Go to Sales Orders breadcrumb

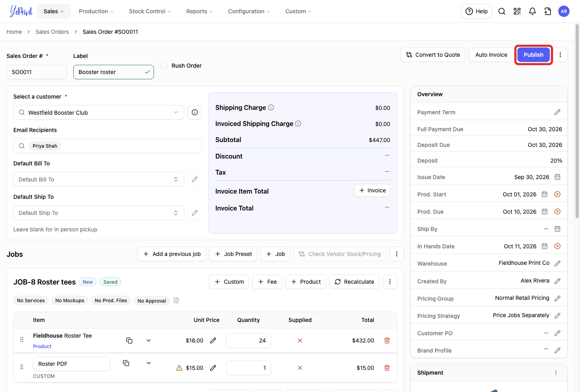(x=52, y=32)
